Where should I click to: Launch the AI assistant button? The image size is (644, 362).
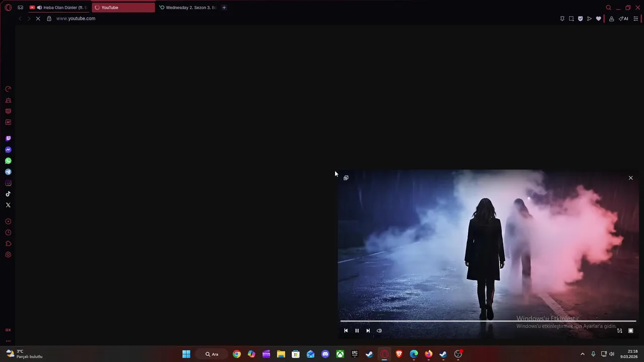pyautogui.click(x=623, y=19)
